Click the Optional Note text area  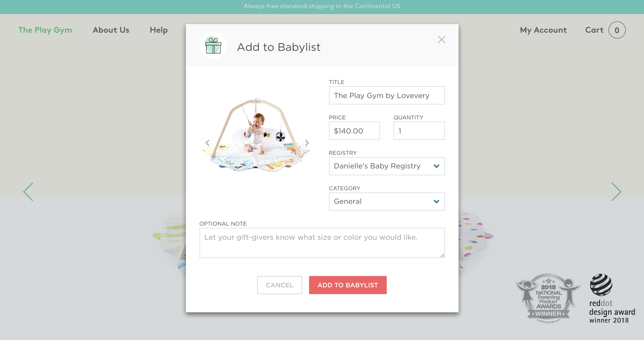coord(322,243)
